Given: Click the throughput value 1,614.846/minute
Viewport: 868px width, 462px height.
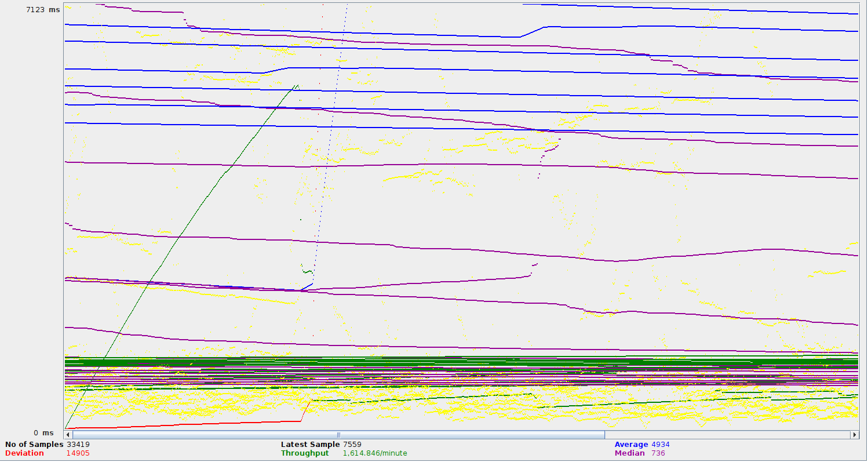Looking at the screenshot, I should [374, 453].
